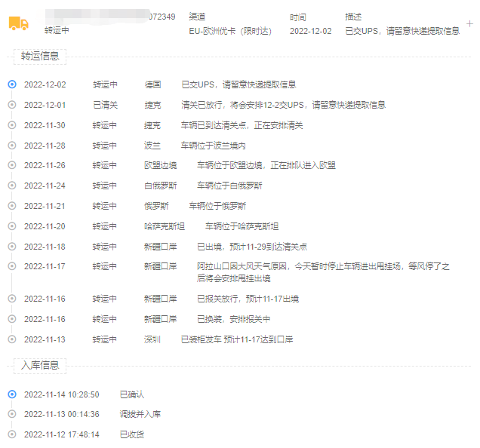480x448 pixels.
Task: Click text 车辆已到达清关点，正在安排清关
Action: click(x=242, y=125)
